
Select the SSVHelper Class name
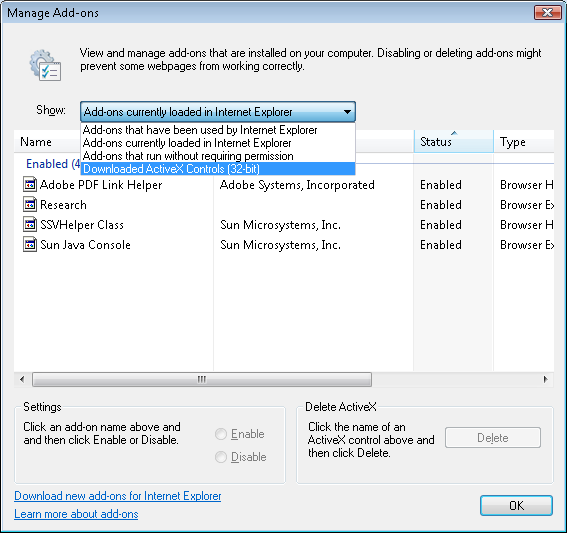82,225
